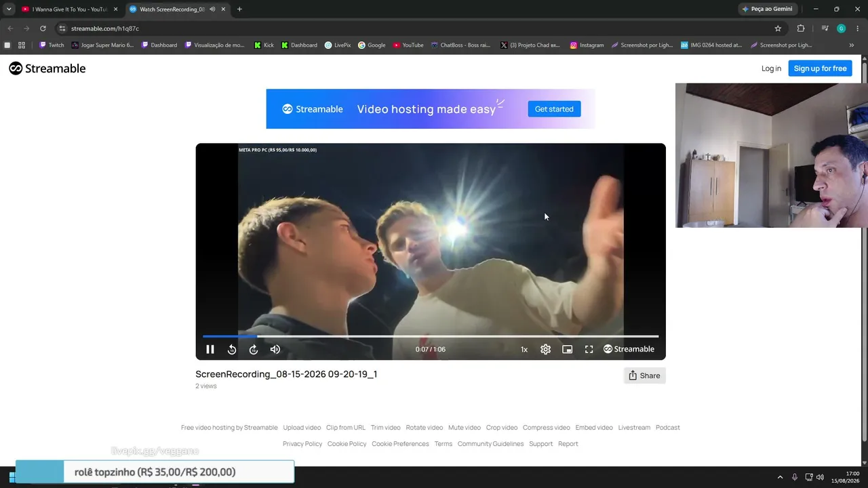This screenshot has width=868, height=488.
Task: Click the Share button below the video
Action: click(644, 375)
